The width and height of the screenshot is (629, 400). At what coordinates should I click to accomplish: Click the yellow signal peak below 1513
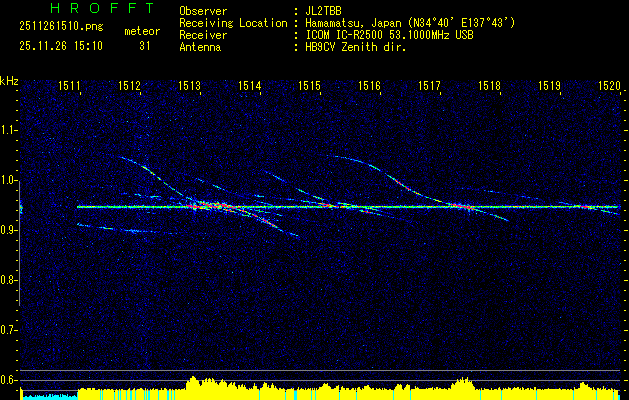192,383
